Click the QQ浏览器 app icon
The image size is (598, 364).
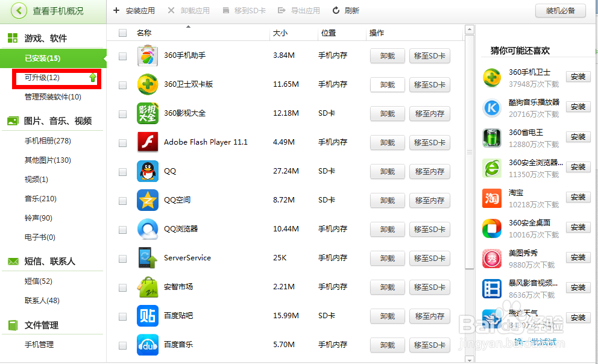[x=148, y=229]
